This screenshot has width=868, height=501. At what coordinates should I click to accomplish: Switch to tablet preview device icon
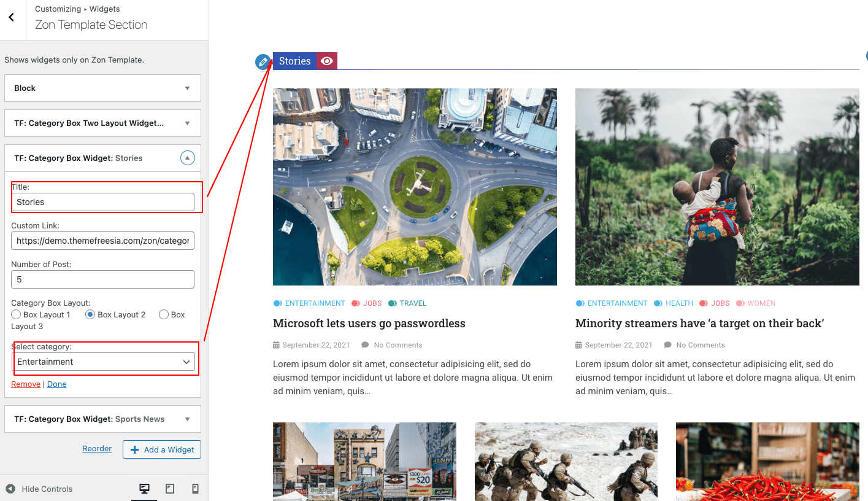tap(170, 489)
